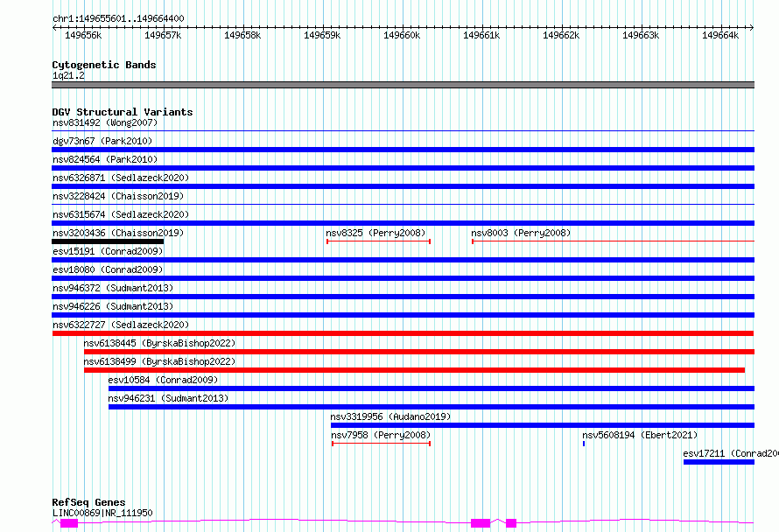This screenshot has width=779, height=532.
Task: Click the nsv831492 (Wong2007) variant label
Action: tap(105, 122)
